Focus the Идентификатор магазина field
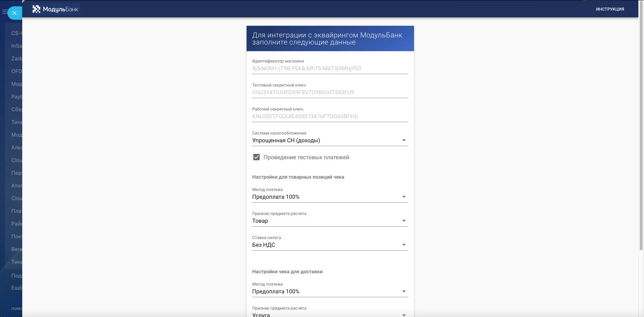Image resolution: width=644 pixels, height=317 pixels. pos(330,68)
